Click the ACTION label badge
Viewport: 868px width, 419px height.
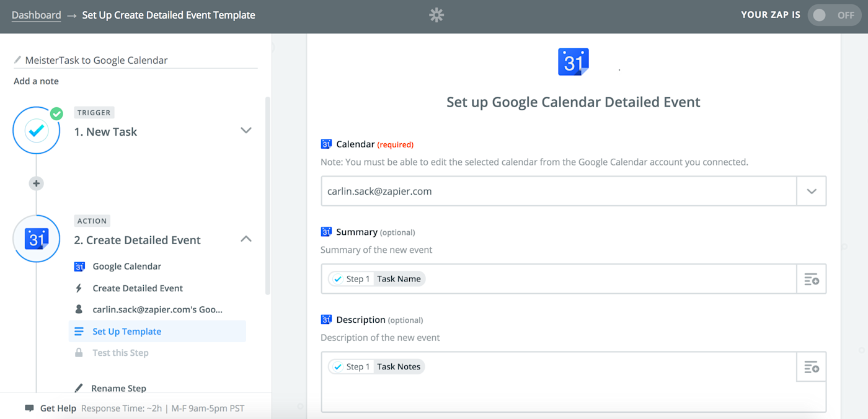(92, 221)
